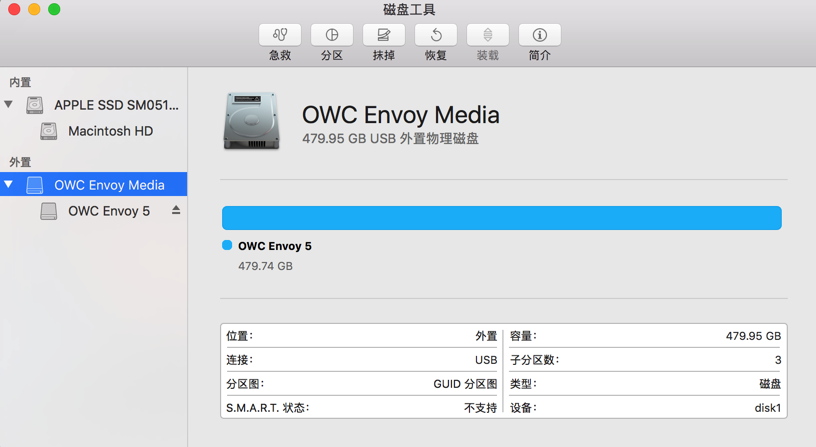Image resolution: width=816 pixels, height=447 pixels.
Task: Open the Info (简介) panel
Action: click(x=540, y=35)
